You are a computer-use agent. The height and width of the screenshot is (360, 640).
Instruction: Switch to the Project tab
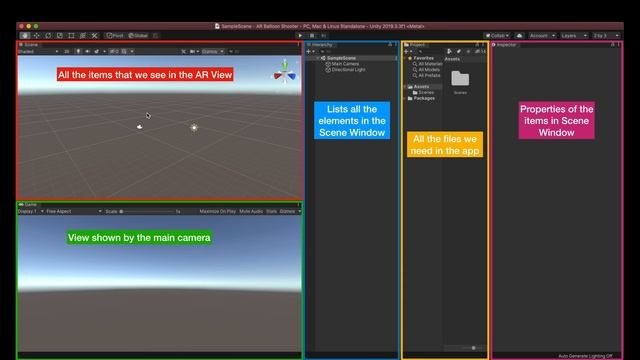(415, 44)
